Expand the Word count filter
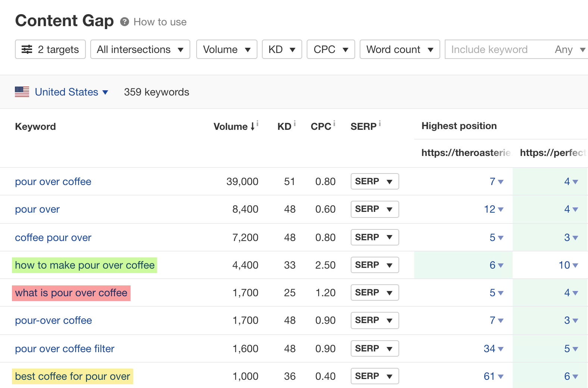Screen dimensions: 588x388 point(400,49)
